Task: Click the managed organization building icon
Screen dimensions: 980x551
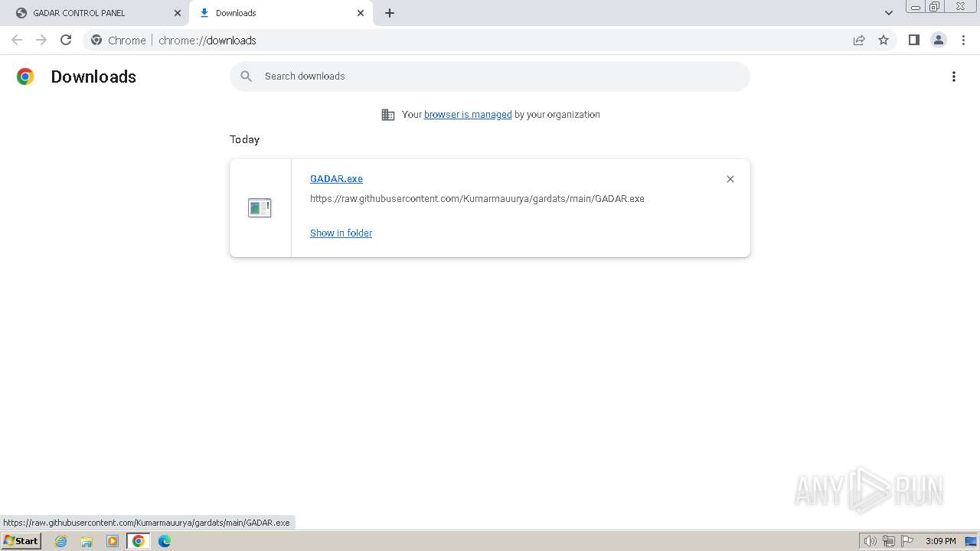Action: (x=388, y=115)
